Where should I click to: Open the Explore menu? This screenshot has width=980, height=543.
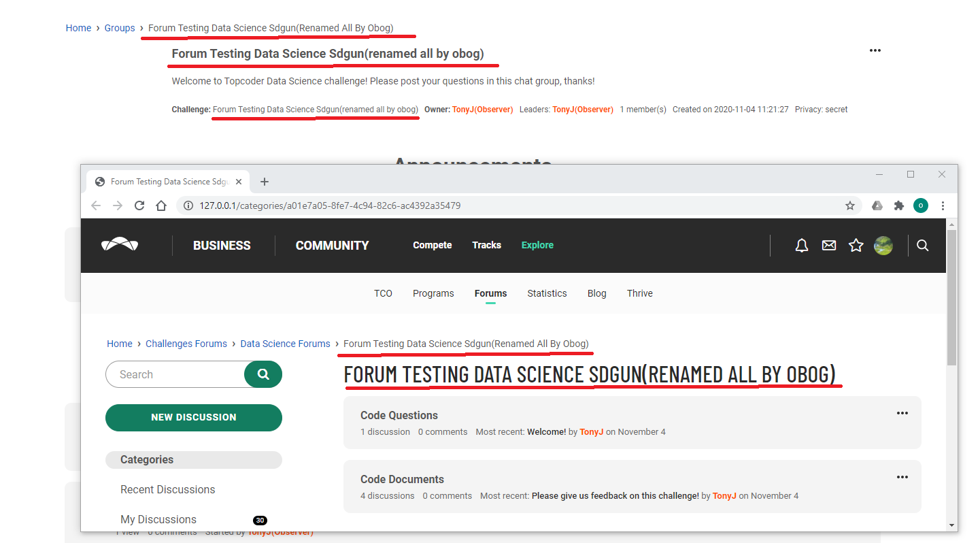(537, 245)
